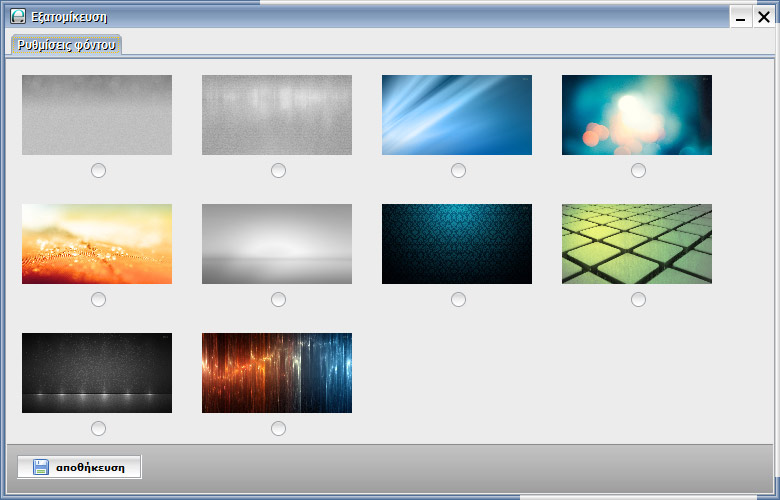Screen dimensions: 780x500
Task: Select radio under black starry wallpaper
Action: (98, 428)
